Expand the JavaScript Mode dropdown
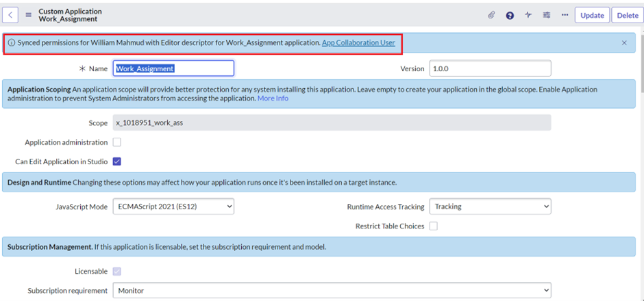 173,206
